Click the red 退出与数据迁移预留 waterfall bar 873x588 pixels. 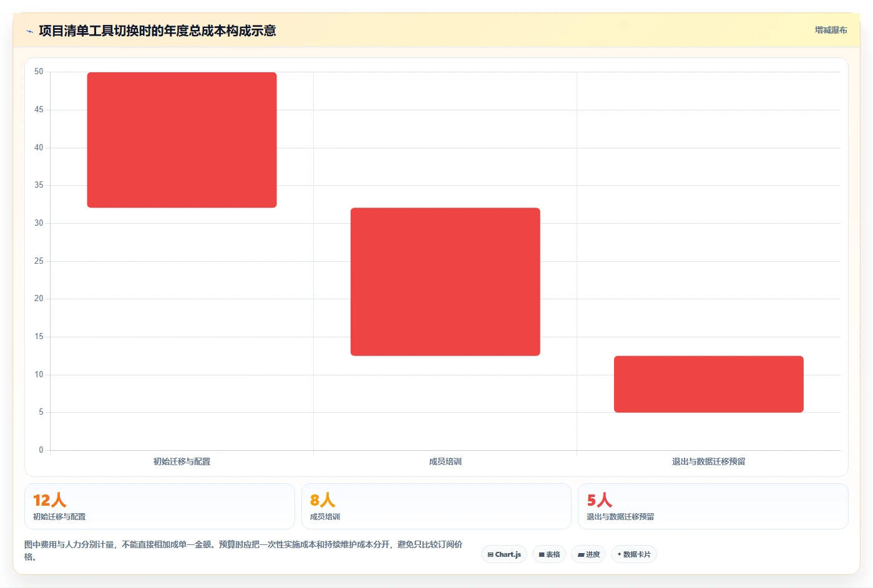pyautogui.click(x=708, y=384)
